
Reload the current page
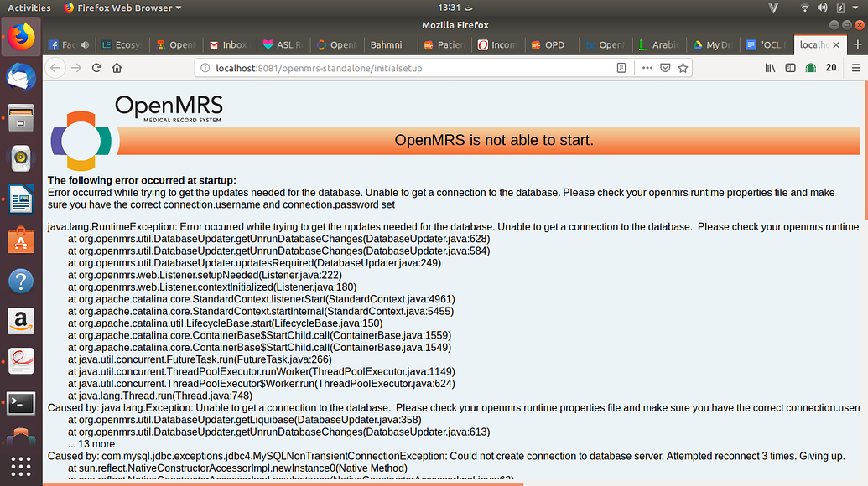pos(96,68)
